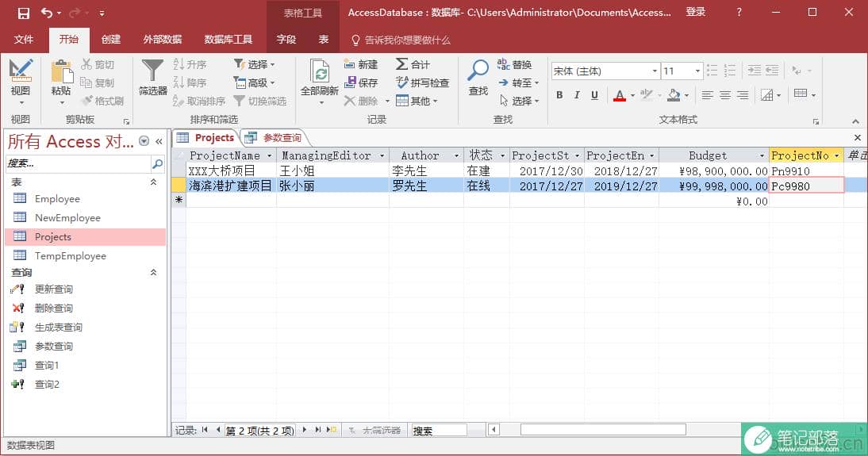Expand the 高级 advanced filter menu
The image size is (868, 456).
pyautogui.click(x=255, y=82)
